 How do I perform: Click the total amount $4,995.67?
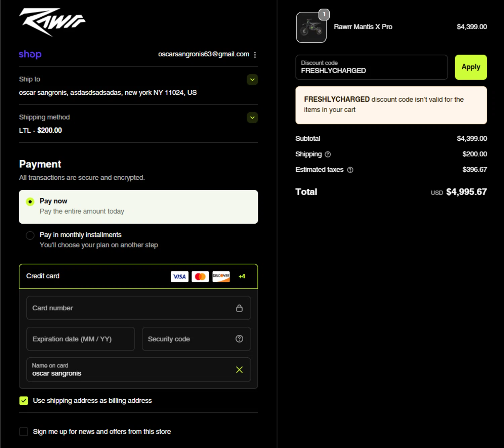[466, 192]
